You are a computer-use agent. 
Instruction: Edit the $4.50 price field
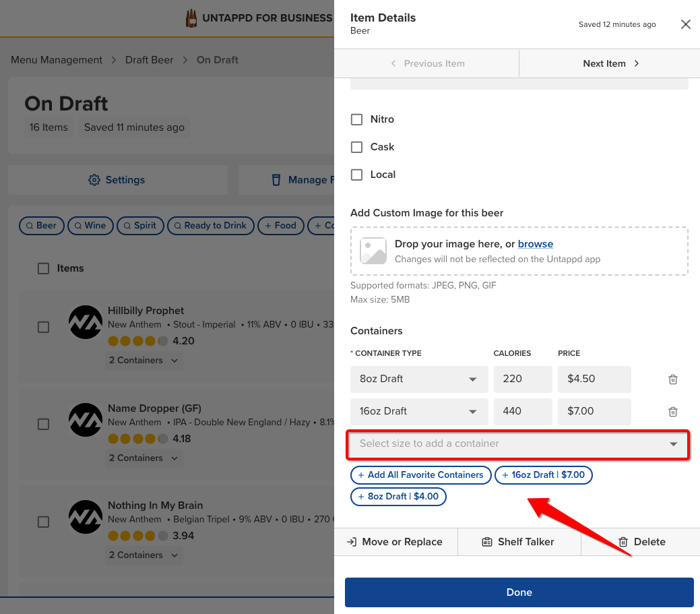(x=593, y=379)
